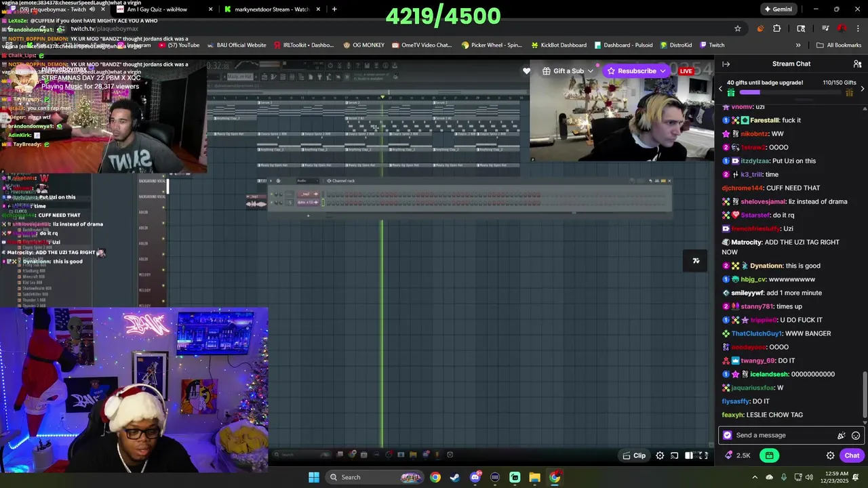Open video player settings gear
This screenshot has height=488, width=868.
[x=660, y=455]
